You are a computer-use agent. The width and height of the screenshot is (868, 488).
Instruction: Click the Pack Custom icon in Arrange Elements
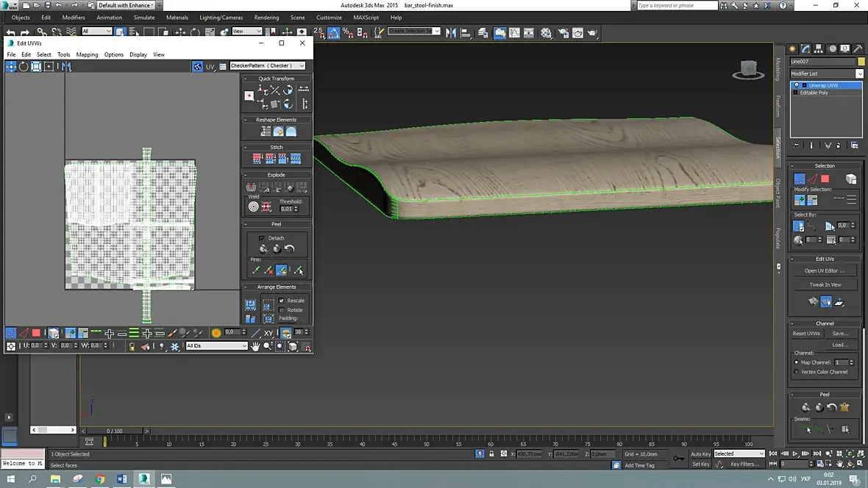pos(251,304)
